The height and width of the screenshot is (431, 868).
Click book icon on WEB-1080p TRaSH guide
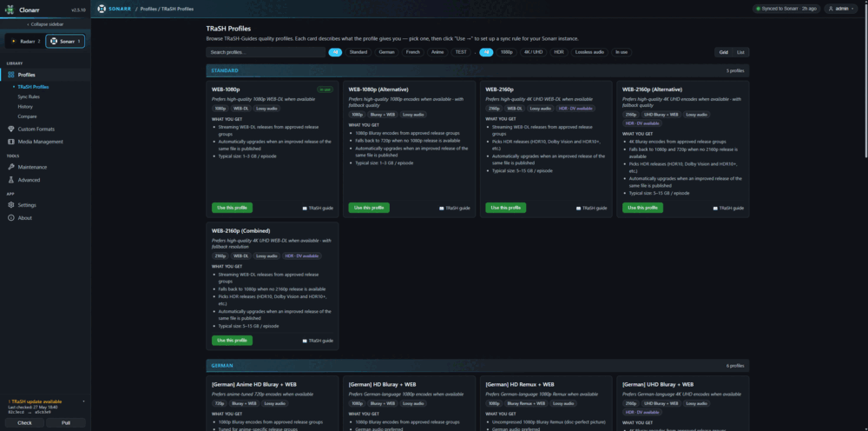pyautogui.click(x=305, y=209)
